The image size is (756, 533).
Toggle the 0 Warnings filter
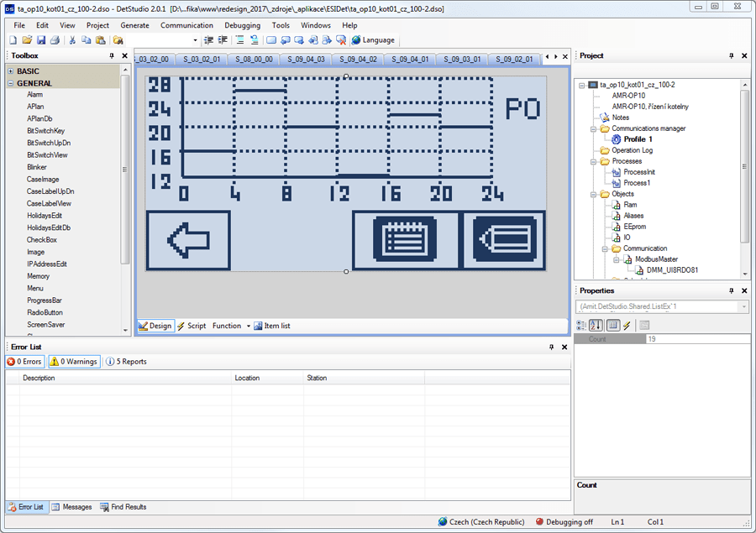click(x=74, y=362)
